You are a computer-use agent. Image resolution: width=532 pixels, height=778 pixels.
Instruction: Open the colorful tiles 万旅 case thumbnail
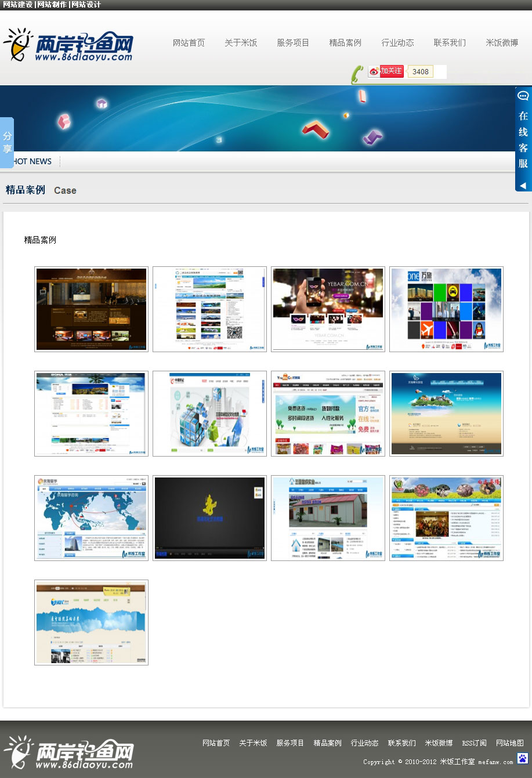[446, 309]
